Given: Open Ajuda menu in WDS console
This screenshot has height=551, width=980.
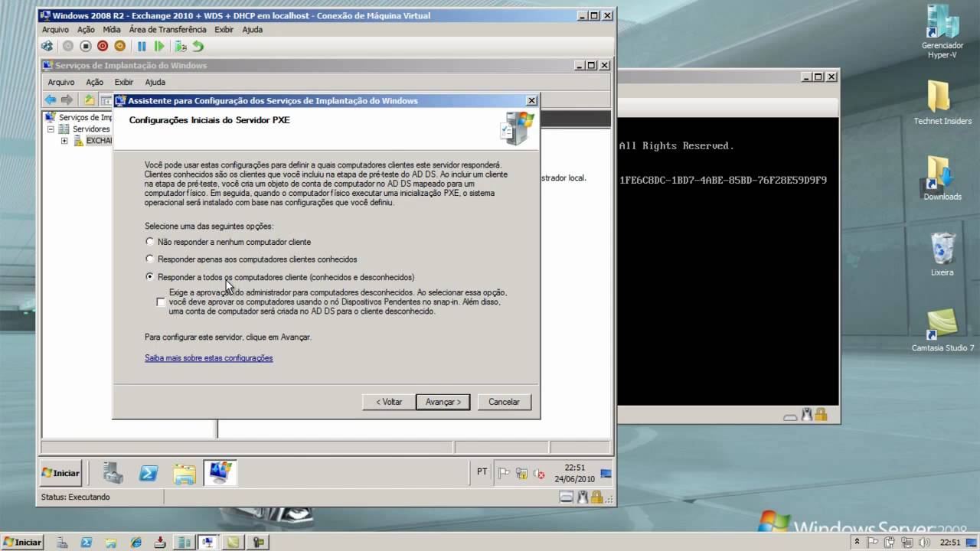Looking at the screenshot, I should click(x=155, y=82).
